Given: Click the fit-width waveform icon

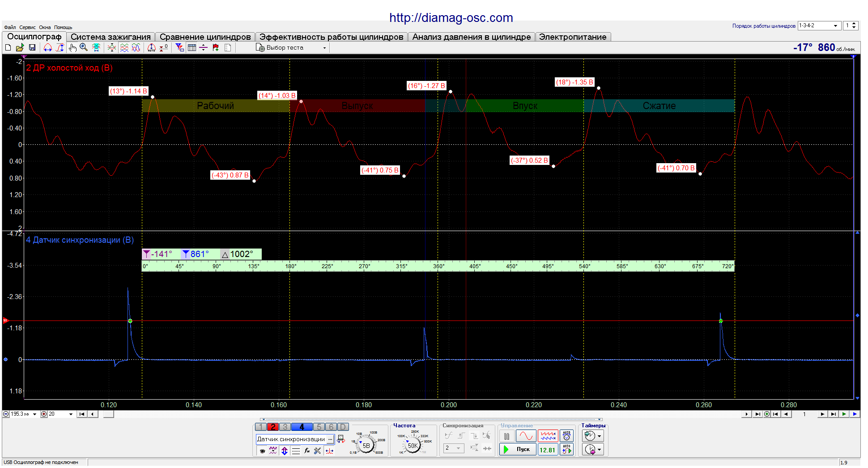Looking at the screenshot, I should coord(96,47).
